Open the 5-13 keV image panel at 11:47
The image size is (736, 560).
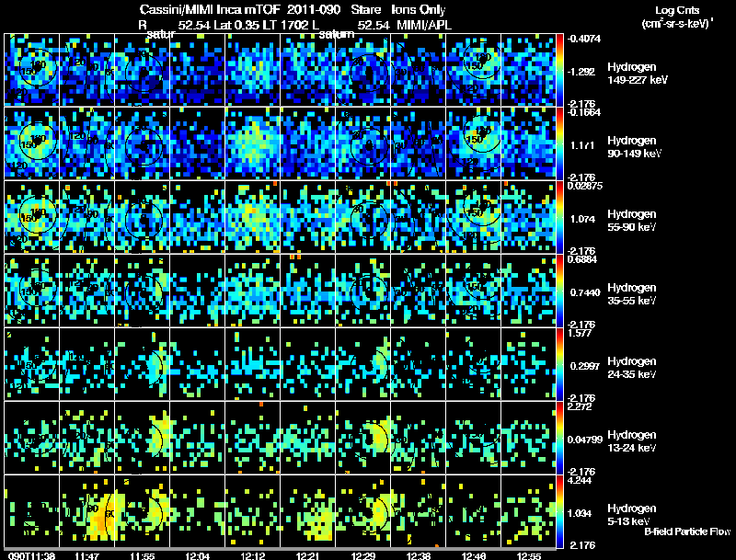(86, 511)
